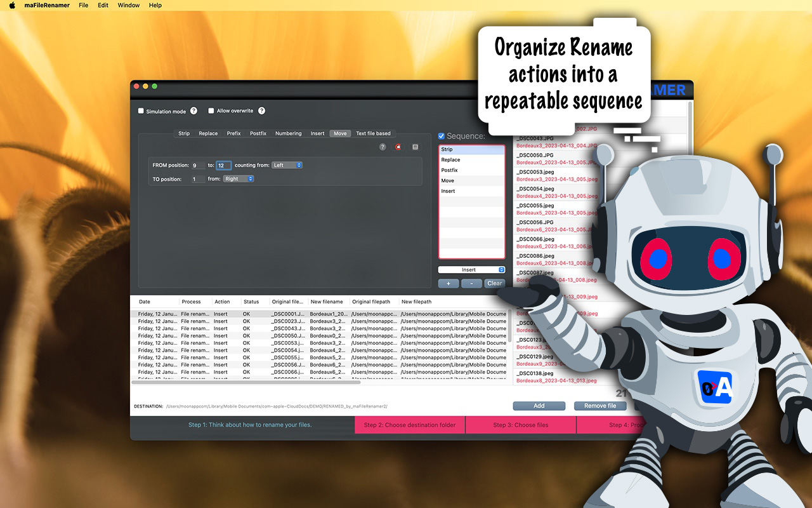The image size is (812, 508).
Task: Click the DESTINATION folder path text
Action: click(277, 406)
